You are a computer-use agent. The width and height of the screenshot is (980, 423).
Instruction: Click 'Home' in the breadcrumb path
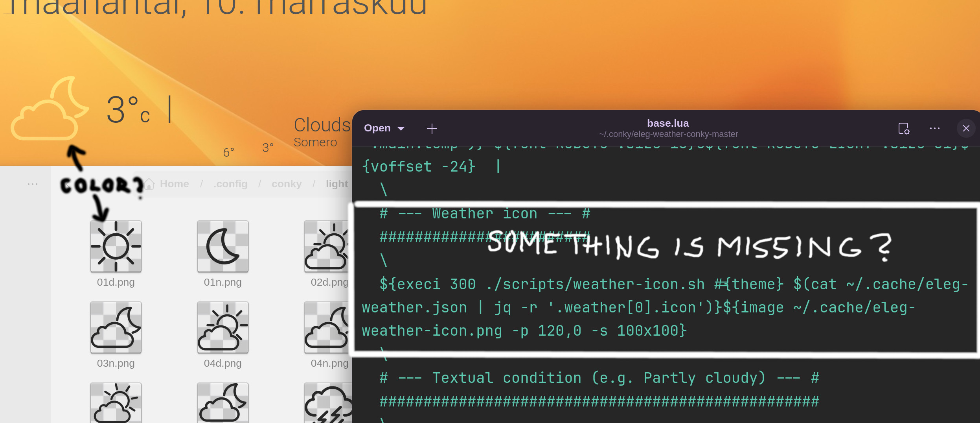[174, 183]
